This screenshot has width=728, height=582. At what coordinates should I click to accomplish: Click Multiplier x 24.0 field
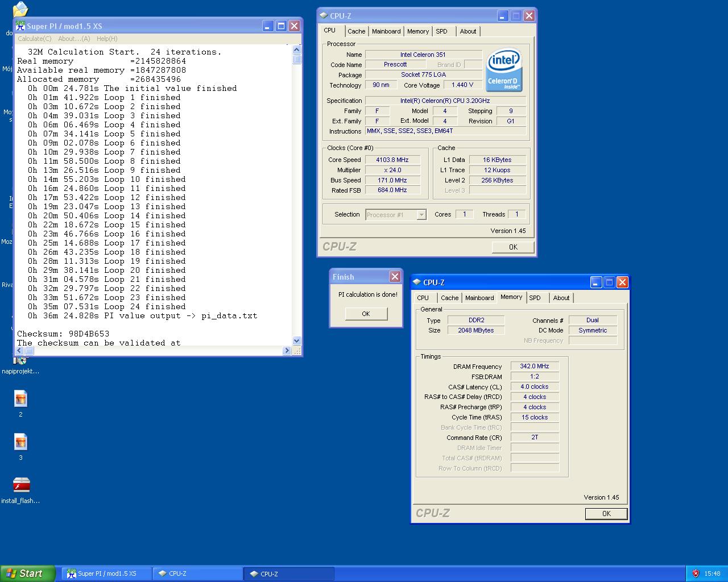392,170
